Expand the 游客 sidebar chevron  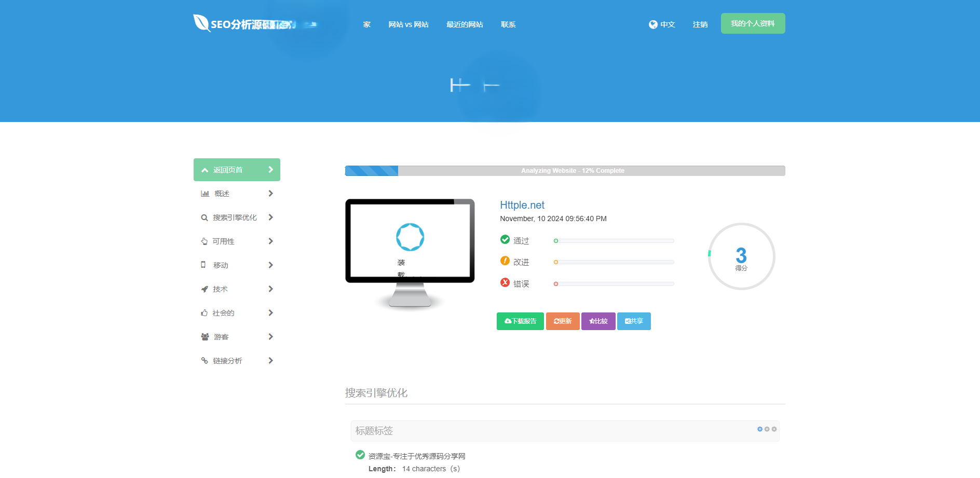[270, 337]
